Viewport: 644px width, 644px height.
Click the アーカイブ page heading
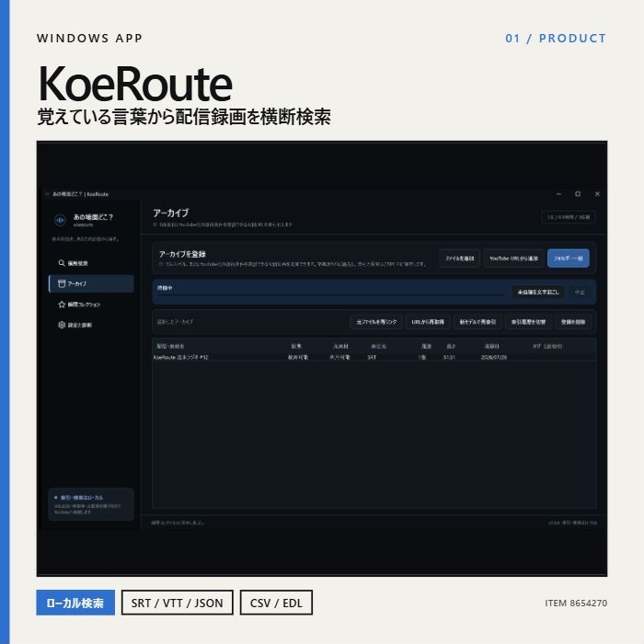pyautogui.click(x=170, y=213)
